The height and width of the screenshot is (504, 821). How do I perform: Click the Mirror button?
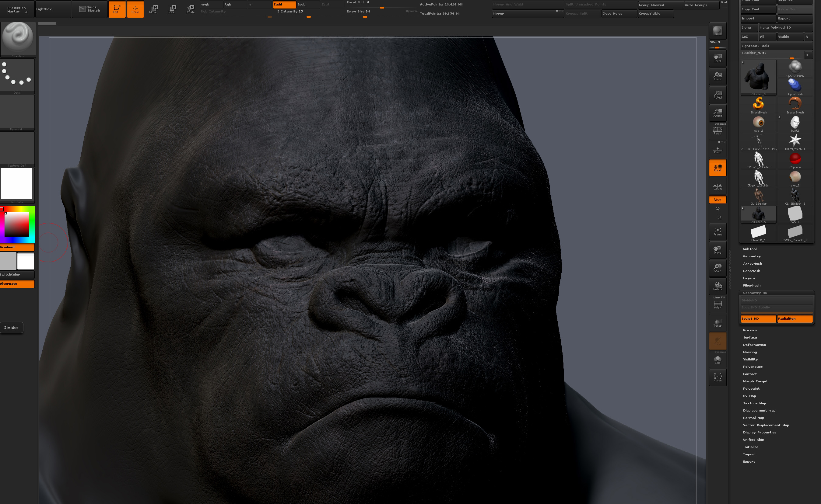[x=528, y=14]
